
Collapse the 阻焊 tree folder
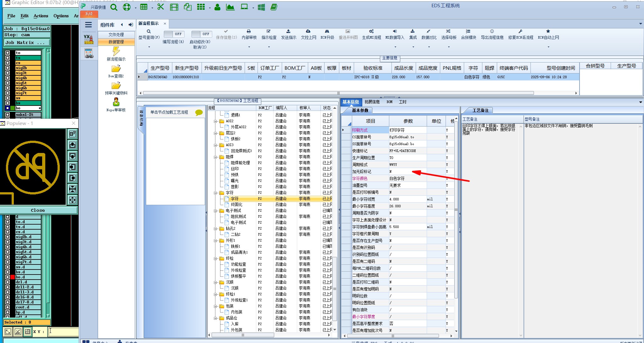coord(216,157)
